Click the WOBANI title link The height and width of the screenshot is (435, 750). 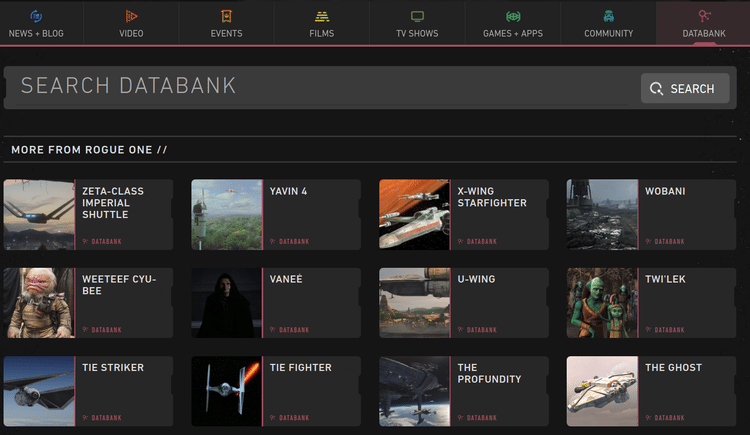(665, 191)
